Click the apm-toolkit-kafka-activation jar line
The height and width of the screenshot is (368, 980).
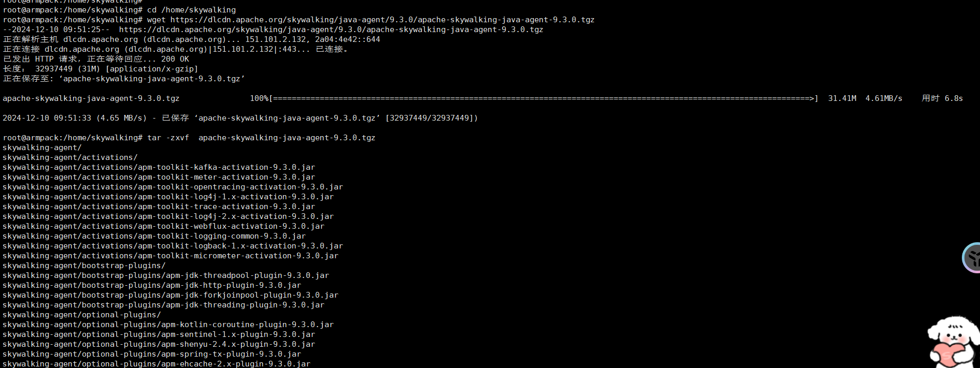coord(159,167)
